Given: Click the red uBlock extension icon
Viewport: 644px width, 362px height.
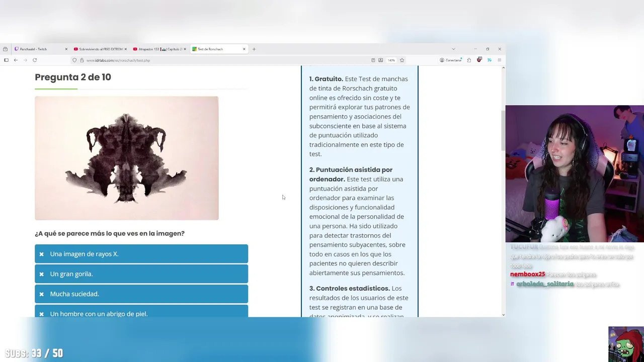Looking at the screenshot, I should tap(479, 60).
